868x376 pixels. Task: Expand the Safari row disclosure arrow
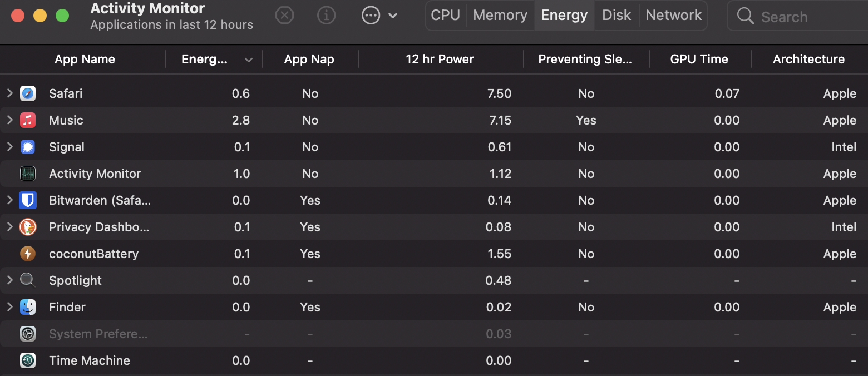click(9, 93)
